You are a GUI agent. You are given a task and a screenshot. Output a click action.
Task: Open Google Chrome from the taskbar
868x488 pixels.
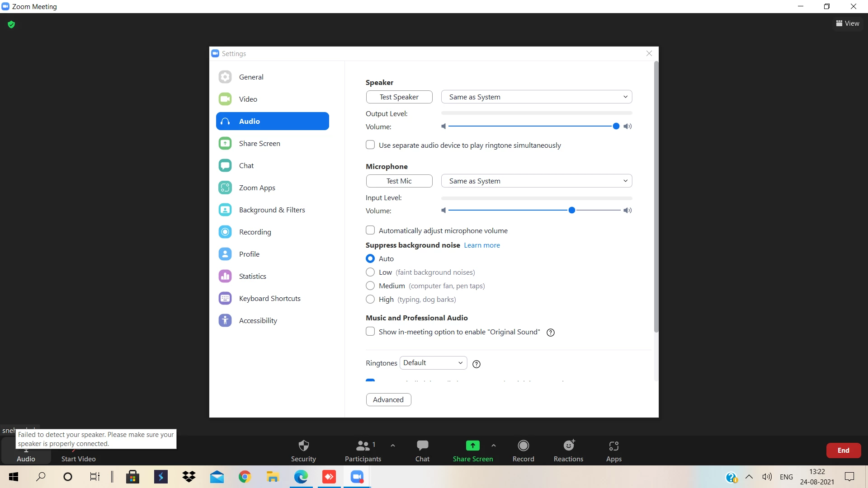pos(245,477)
